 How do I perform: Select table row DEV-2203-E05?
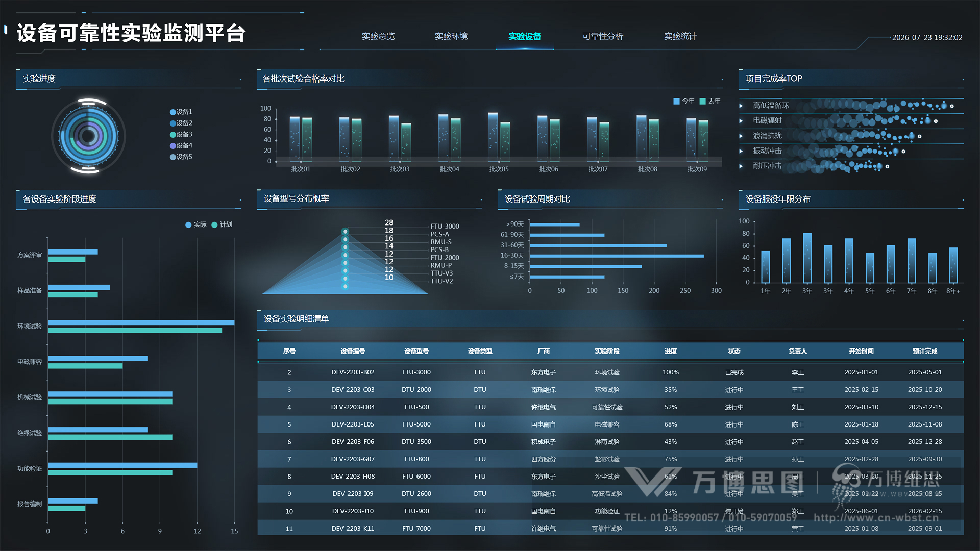pos(610,424)
